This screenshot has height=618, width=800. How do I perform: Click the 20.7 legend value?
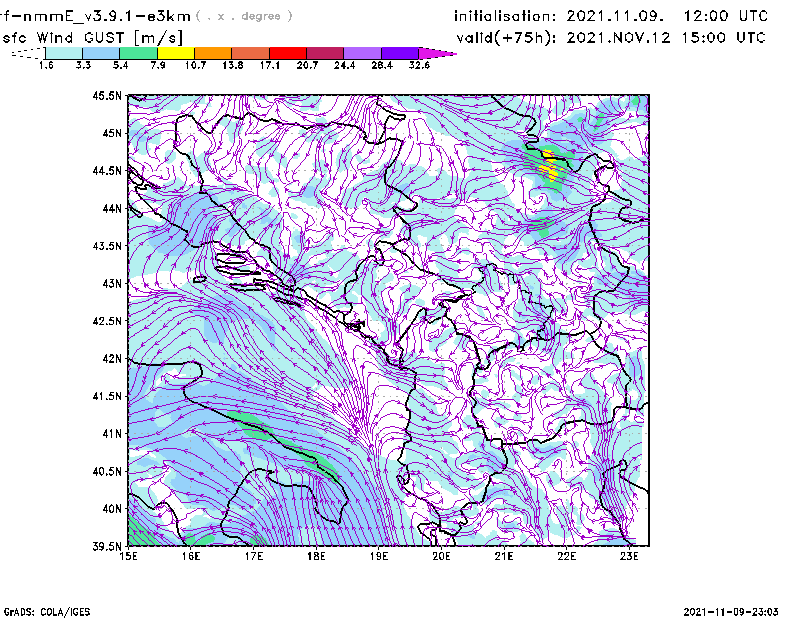pos(307,65)
